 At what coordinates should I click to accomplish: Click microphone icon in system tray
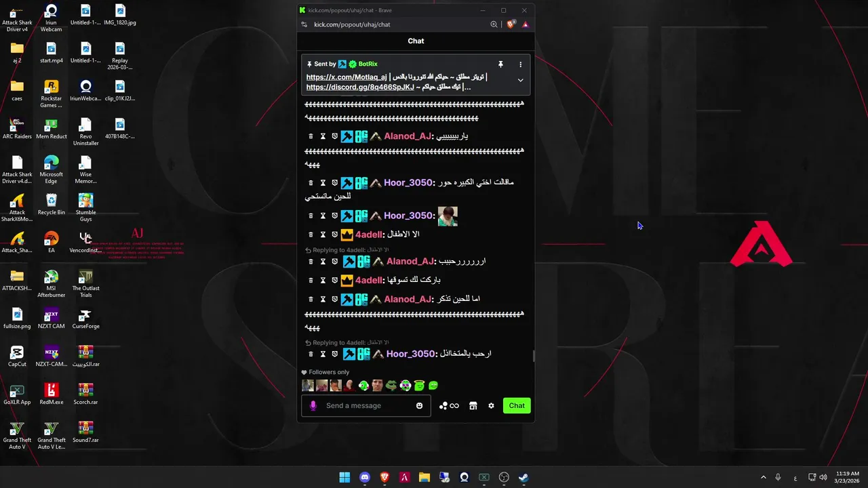pos(778,477)
